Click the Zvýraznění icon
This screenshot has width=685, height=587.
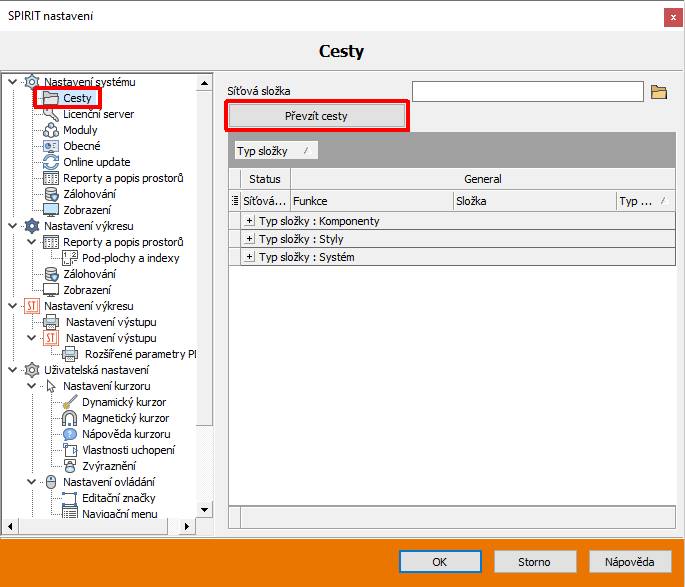(x=70, y=466)
